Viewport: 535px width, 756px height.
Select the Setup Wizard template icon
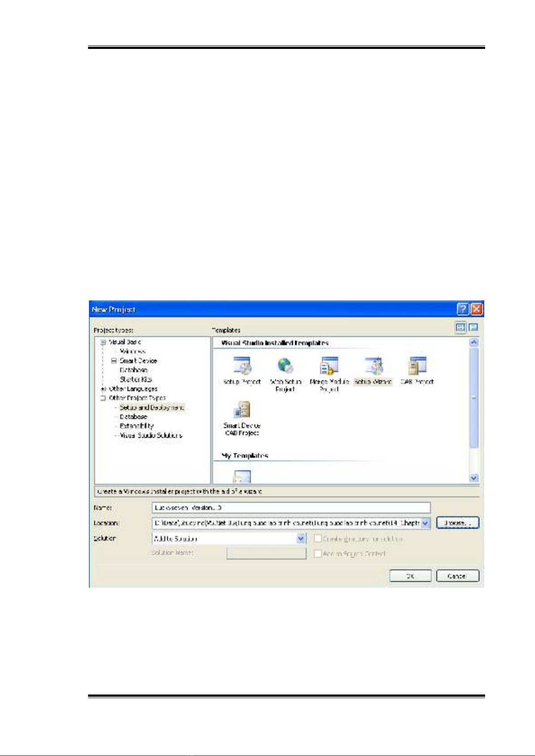tap(373, 366)
